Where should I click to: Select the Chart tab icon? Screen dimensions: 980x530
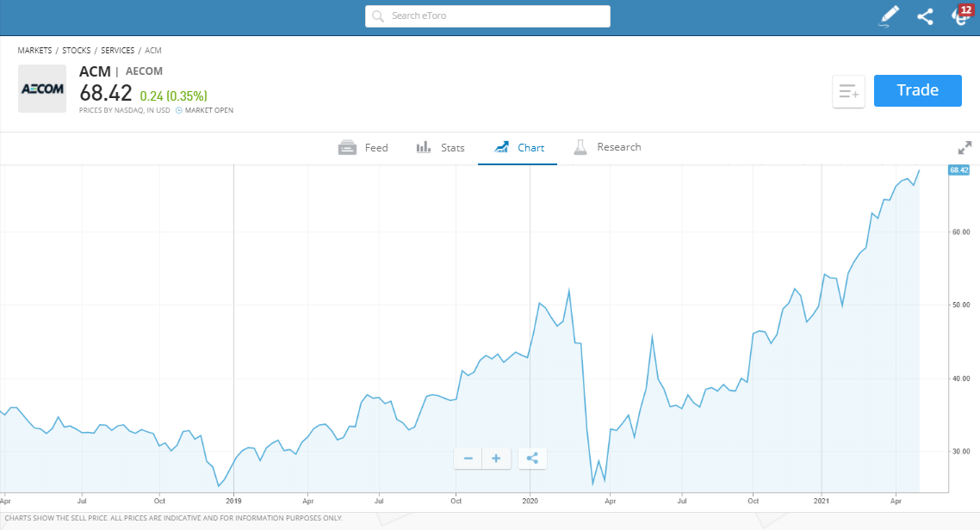(x=502, y=146)
